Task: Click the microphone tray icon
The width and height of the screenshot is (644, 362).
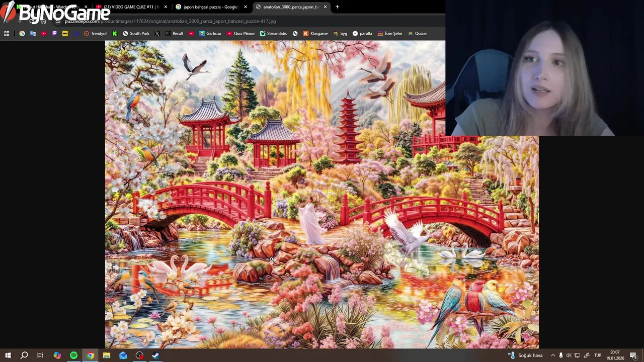Action: [561, 355]
